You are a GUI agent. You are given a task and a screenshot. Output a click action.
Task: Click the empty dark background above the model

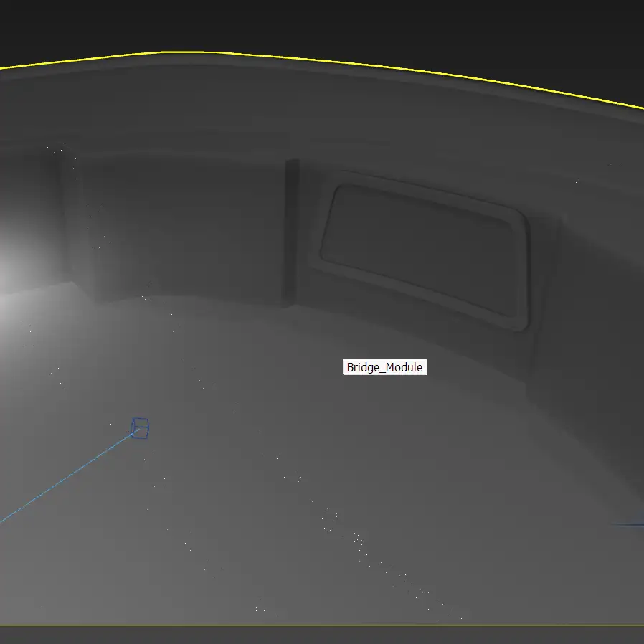click(x=323, y=22)
